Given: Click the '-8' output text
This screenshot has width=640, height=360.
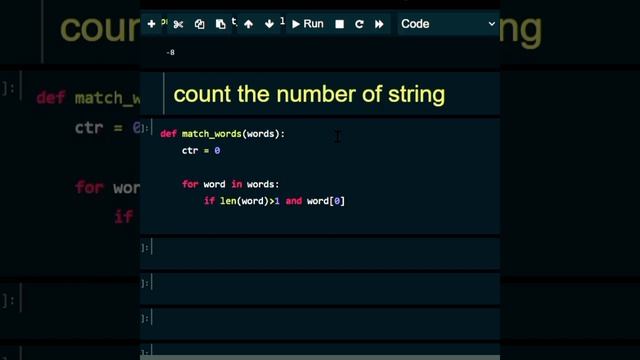Looking at the screenshot, I should [x=170, y=52].
